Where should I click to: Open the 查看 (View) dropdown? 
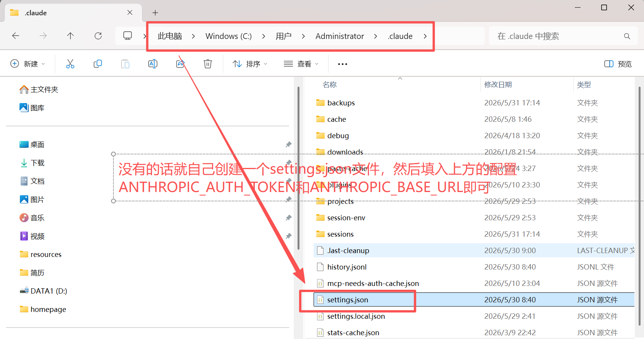[x=301, y=64]
